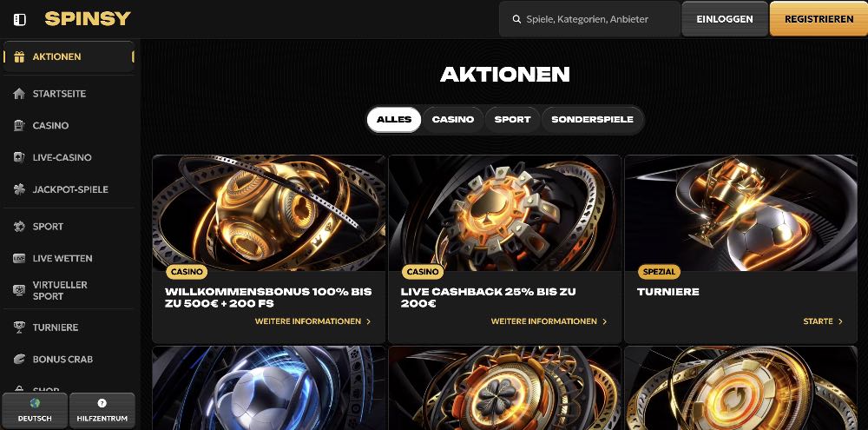Click the Registrieren button

point(819,19)
